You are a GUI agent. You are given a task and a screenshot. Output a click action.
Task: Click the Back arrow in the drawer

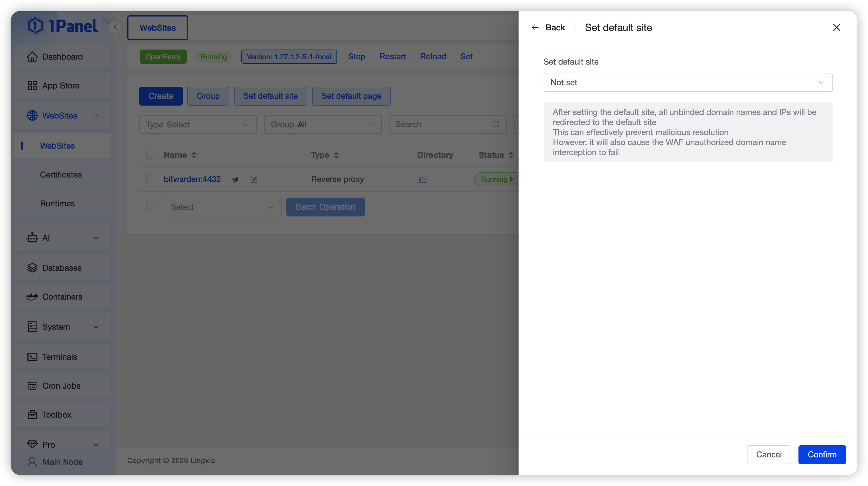(535, 28)
